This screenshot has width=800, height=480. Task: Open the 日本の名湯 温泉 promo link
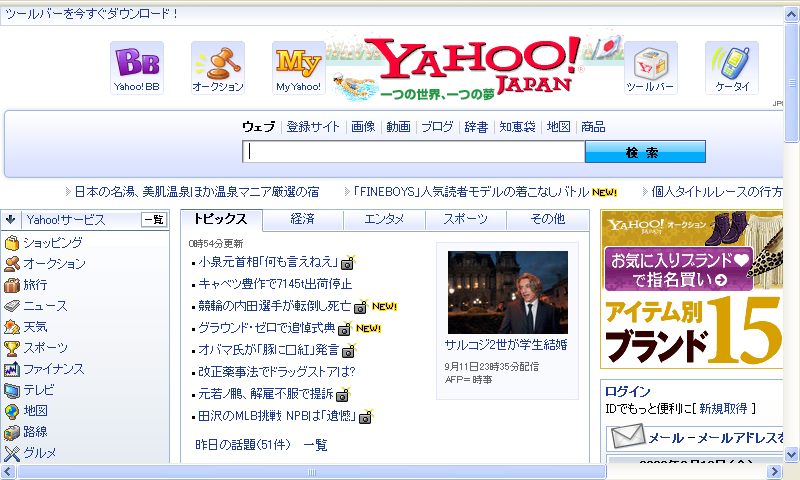click(197, 192)
